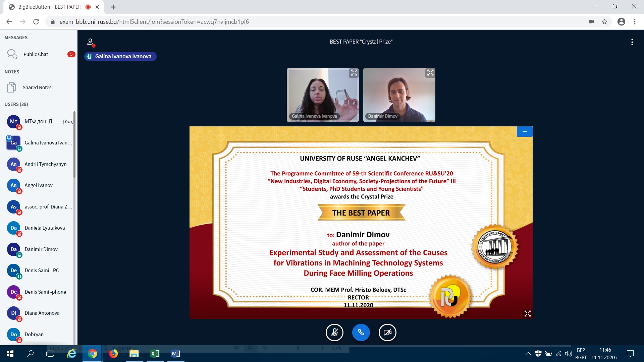Screen dimensions: 644x362
Task: Make the presentation fullscreen
Action: point(527,313)
